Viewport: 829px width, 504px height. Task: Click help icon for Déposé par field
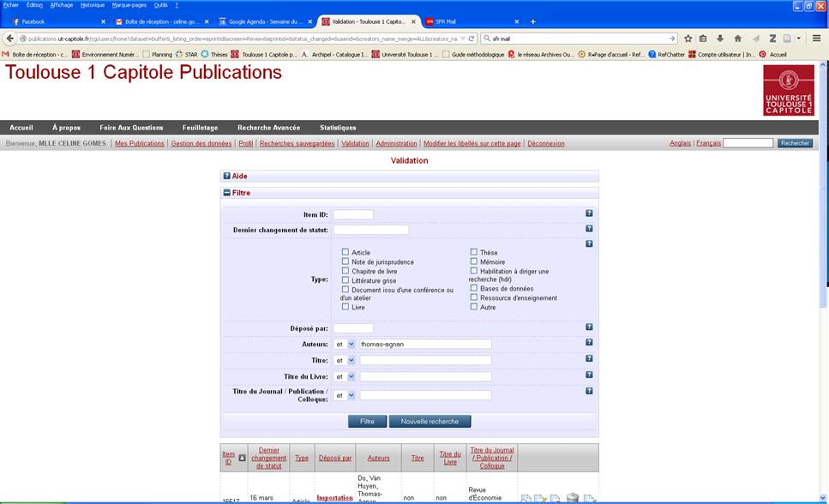pyautogui.click(x=589, y=327)
